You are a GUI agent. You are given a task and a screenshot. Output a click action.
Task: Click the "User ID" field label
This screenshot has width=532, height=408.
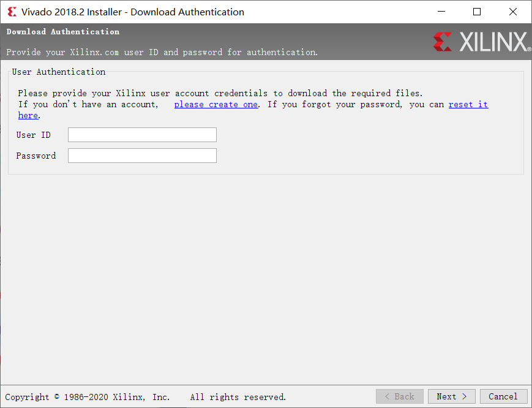point(34,135)
